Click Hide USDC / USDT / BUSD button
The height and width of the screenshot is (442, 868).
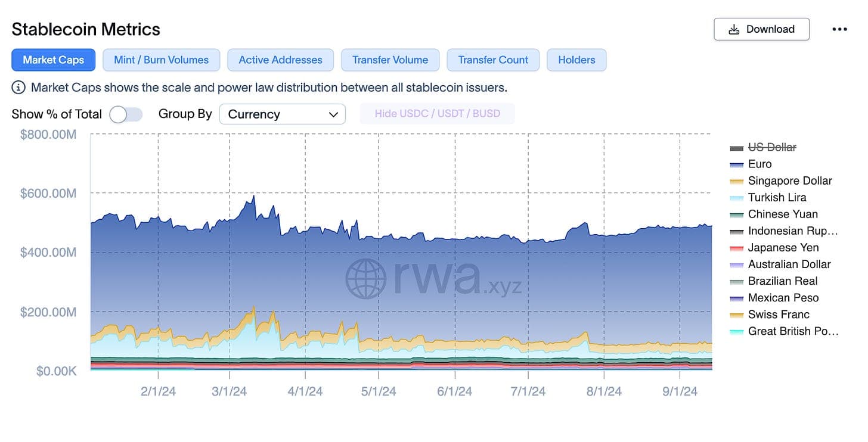[x=437, y=113]
